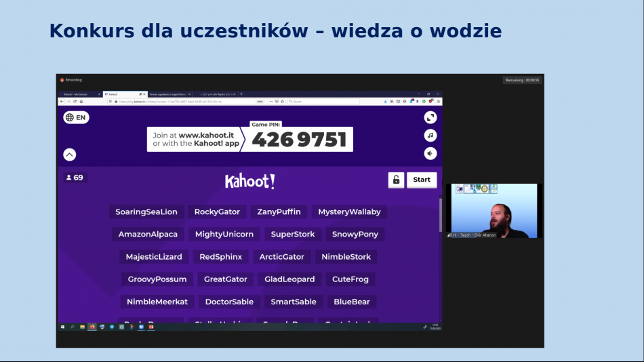The width and height of the screenshot is (644, 362).
Task: Go back in the browser
Action: click(62, 102)
